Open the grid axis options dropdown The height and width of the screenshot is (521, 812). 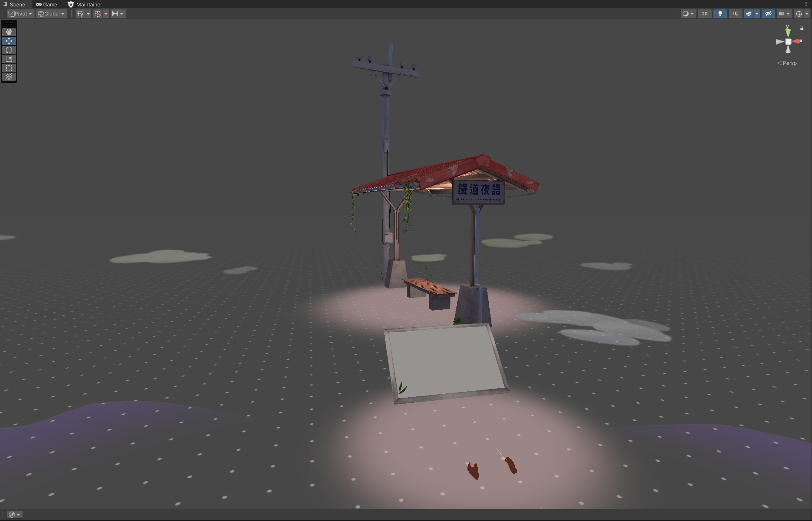pos(88,14)
